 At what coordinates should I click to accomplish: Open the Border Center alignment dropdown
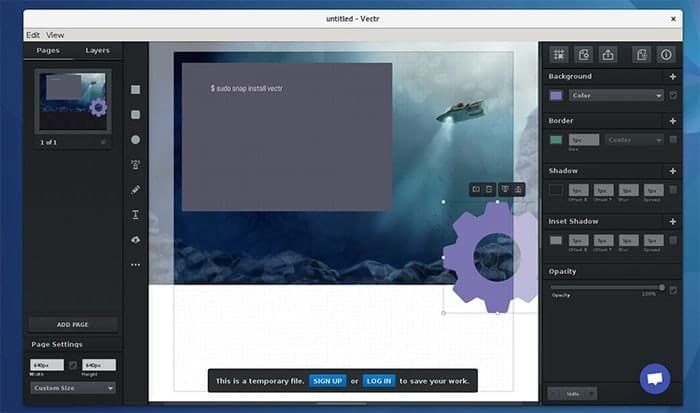point(634,140)
